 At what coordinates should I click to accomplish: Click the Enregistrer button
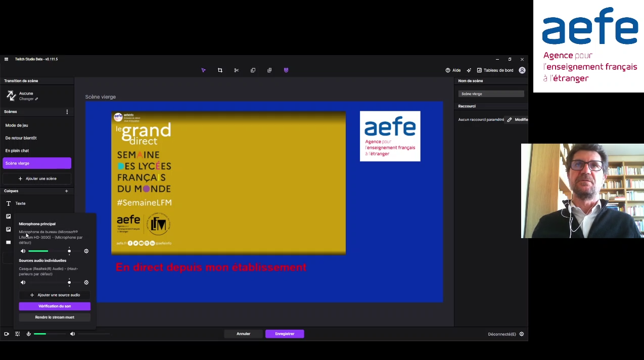click(284, 334)
